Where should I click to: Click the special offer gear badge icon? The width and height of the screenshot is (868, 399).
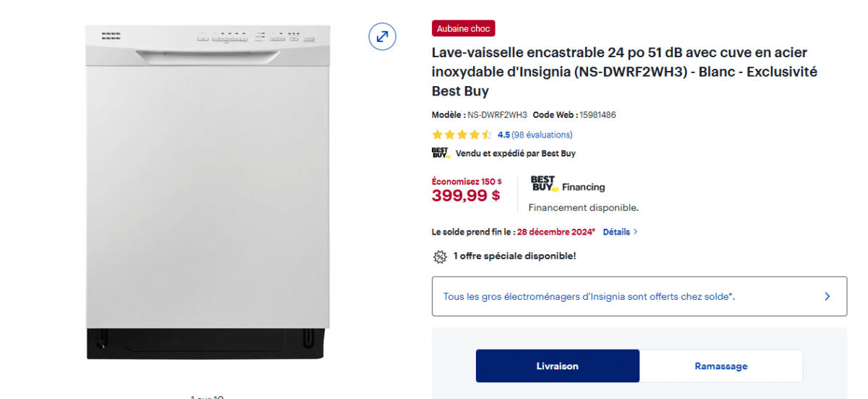[x=440, y=256]
